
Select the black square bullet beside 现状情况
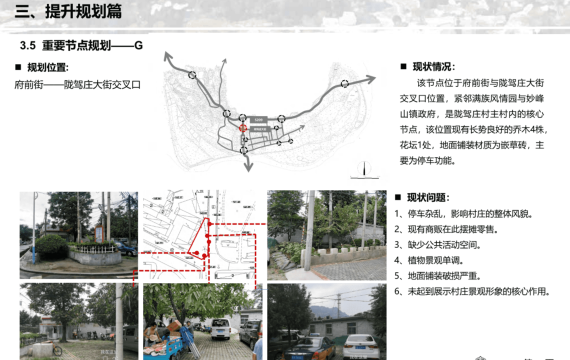[403, 67]
